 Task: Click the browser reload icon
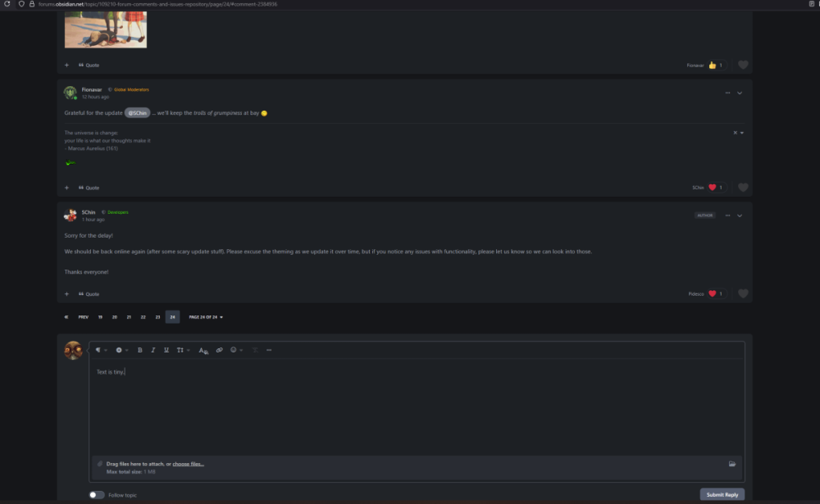pyautogui.click(x=7, y=4)
